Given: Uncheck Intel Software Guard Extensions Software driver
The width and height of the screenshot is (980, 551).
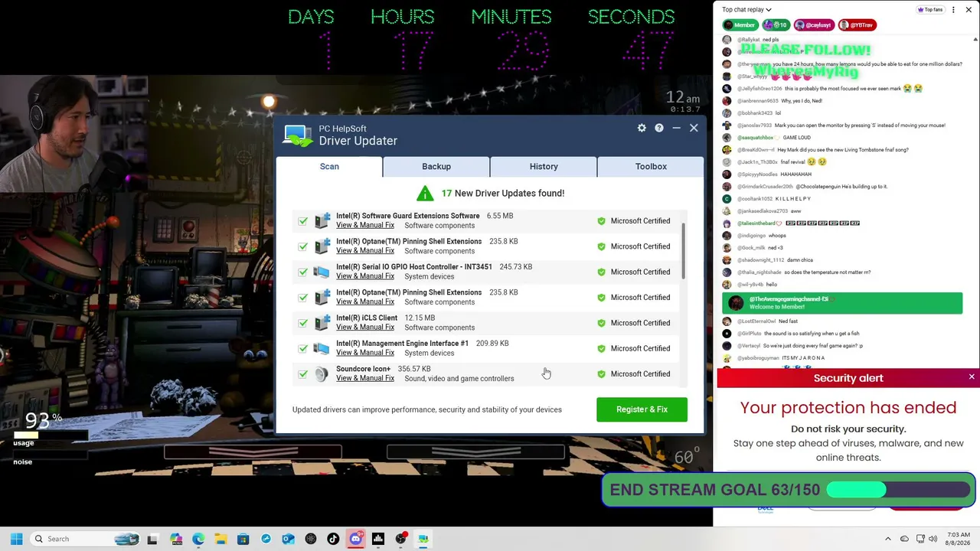Looking at the screenshot, I should click(303, 221).
